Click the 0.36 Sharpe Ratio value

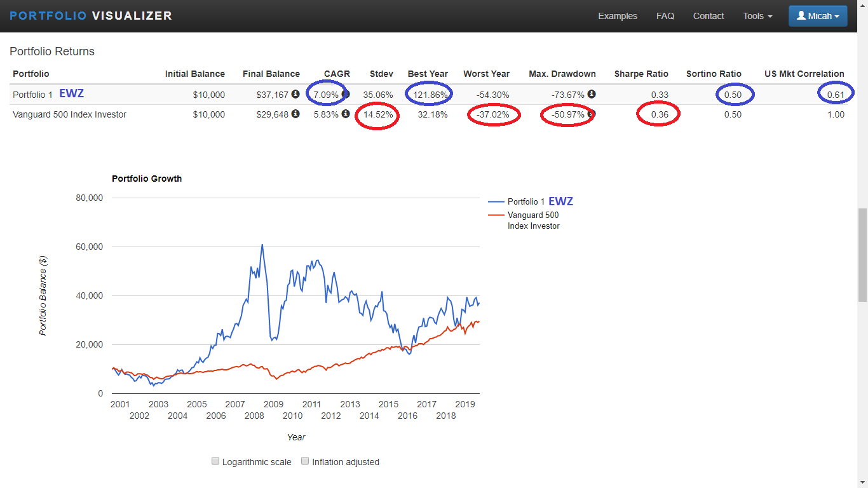coord(660,114)
